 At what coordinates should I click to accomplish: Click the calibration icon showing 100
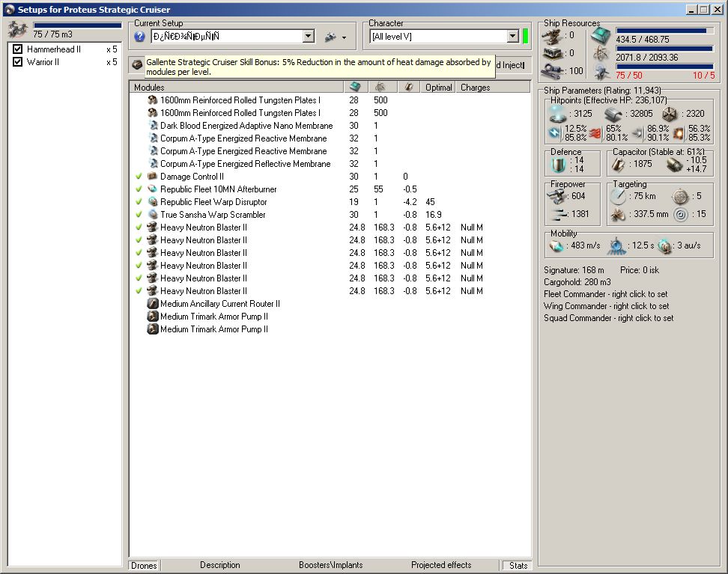(x=553, y=71)
